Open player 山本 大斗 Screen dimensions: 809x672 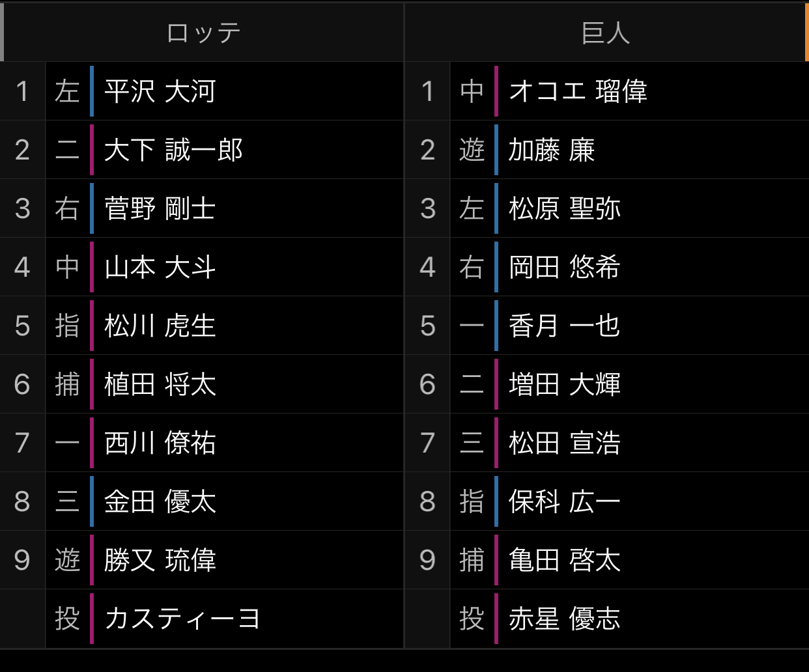pos(160,267)
